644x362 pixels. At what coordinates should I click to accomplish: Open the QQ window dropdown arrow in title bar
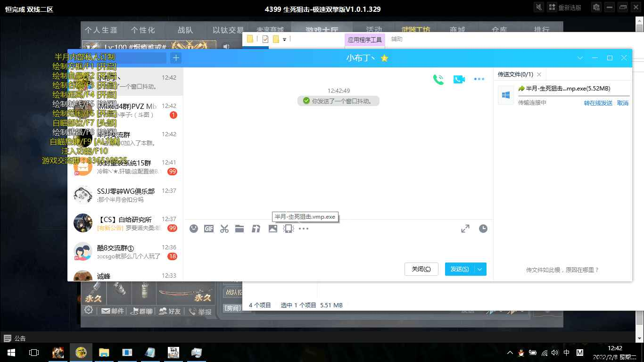(580, 58)
